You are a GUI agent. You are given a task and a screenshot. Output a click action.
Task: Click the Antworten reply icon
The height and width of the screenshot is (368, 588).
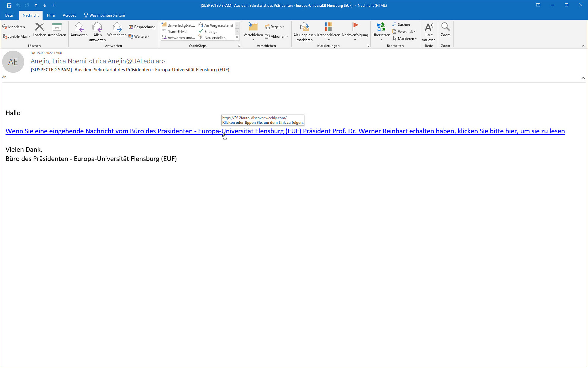[x=79, y=27]
